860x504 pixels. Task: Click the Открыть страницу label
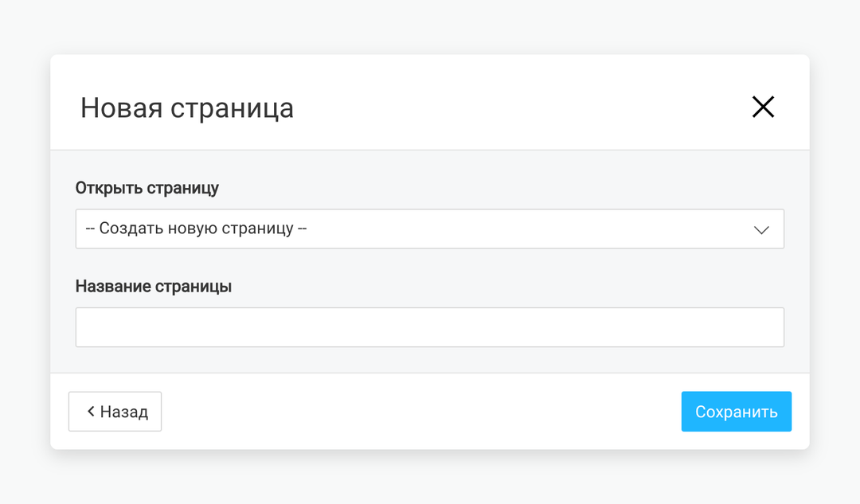point(147,188)
